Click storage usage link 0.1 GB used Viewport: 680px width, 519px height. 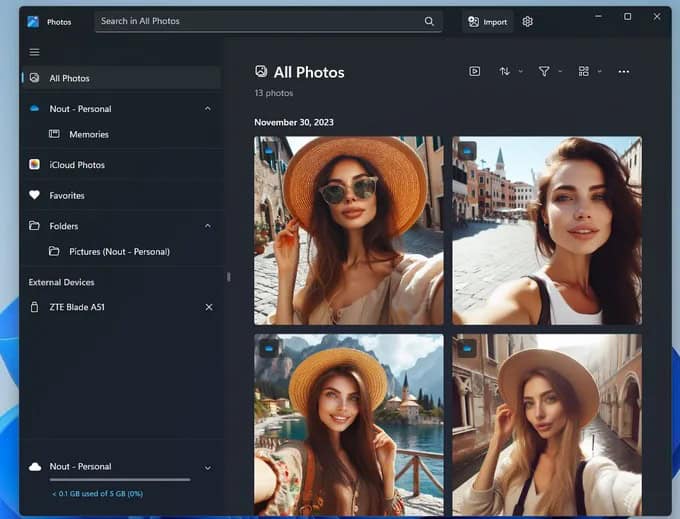98,493
